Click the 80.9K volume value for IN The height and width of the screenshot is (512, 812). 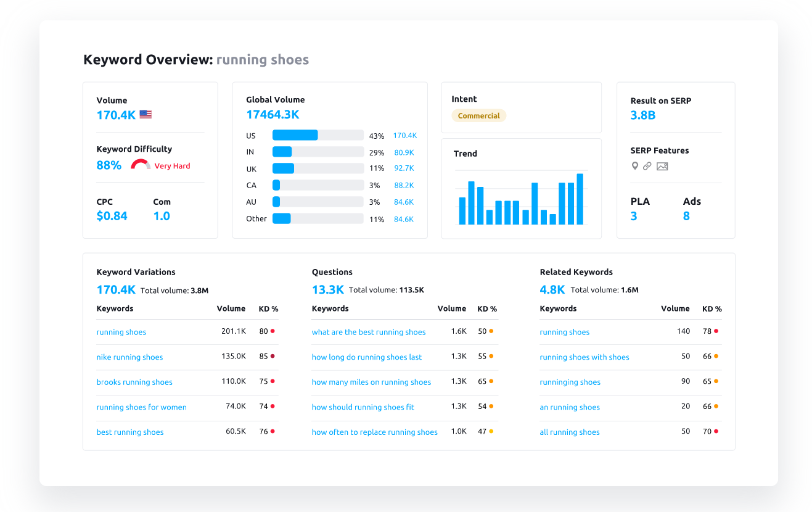(x=404, y=152)
